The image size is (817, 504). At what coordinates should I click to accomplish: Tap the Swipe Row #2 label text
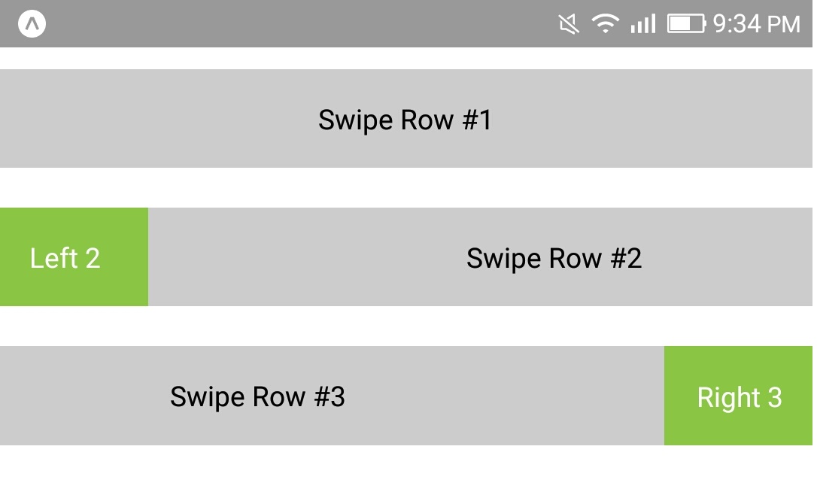pyautogui.click(x=554, y=258)
